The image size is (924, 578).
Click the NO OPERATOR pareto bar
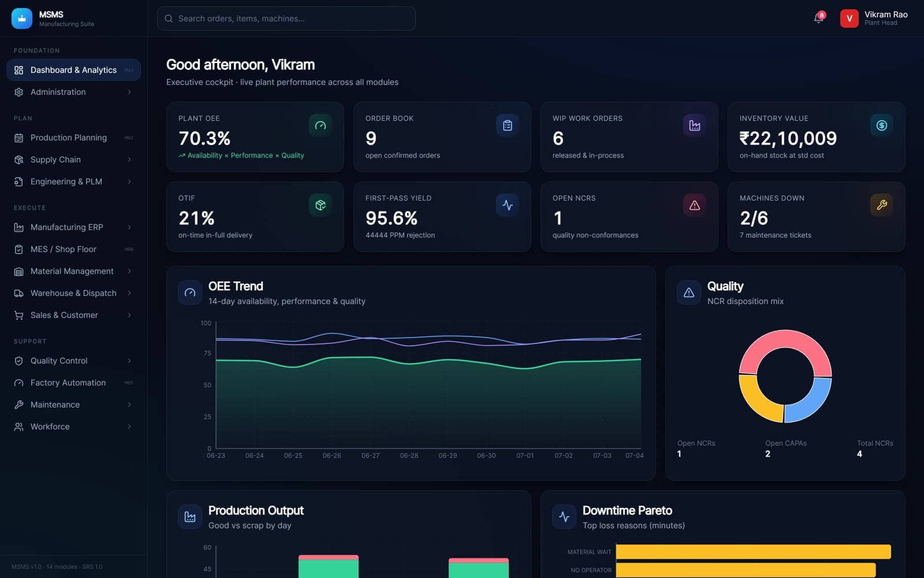tap(746, 570)
